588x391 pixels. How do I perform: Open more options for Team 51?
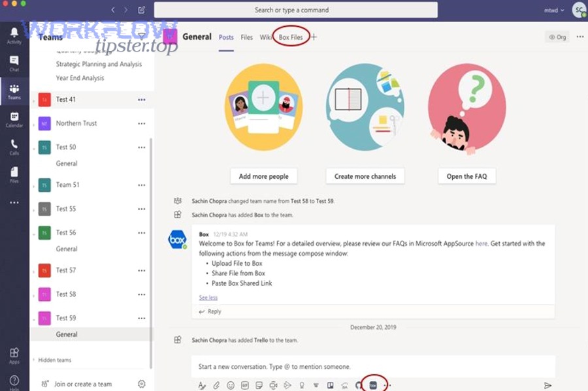pos(141,185)
